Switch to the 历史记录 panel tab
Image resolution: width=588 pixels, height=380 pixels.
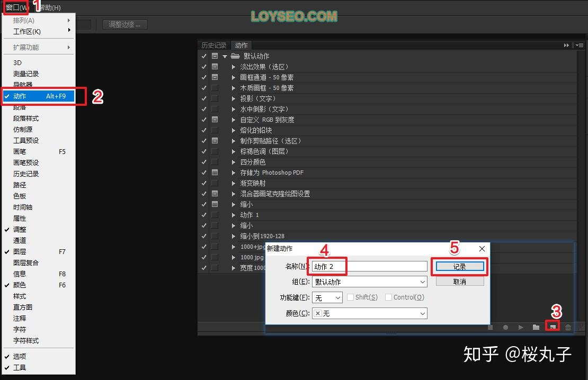point(214,46)
